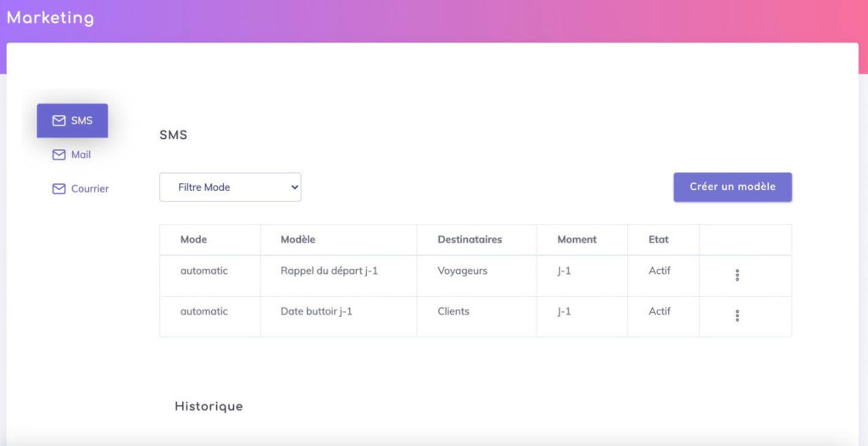Screen dimensions: 868x446
Task: Switch to the Mail tab
Action: 72,155
